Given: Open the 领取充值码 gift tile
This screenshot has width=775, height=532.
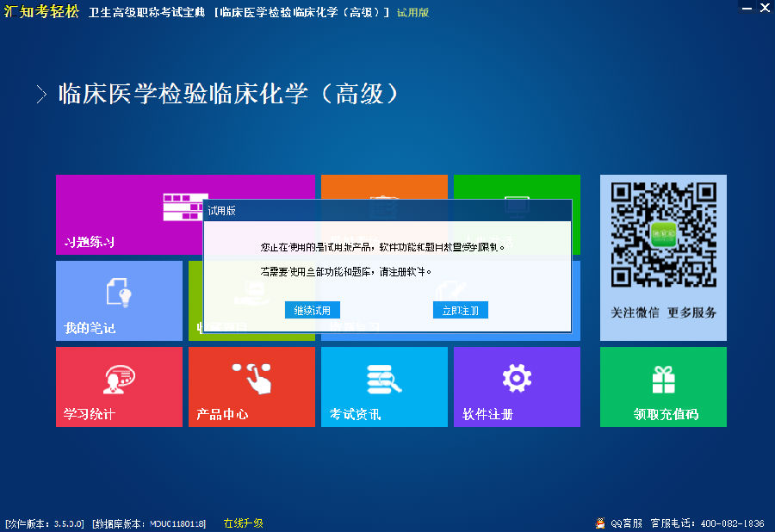Looking at the screenshot, I should [663, 387].
